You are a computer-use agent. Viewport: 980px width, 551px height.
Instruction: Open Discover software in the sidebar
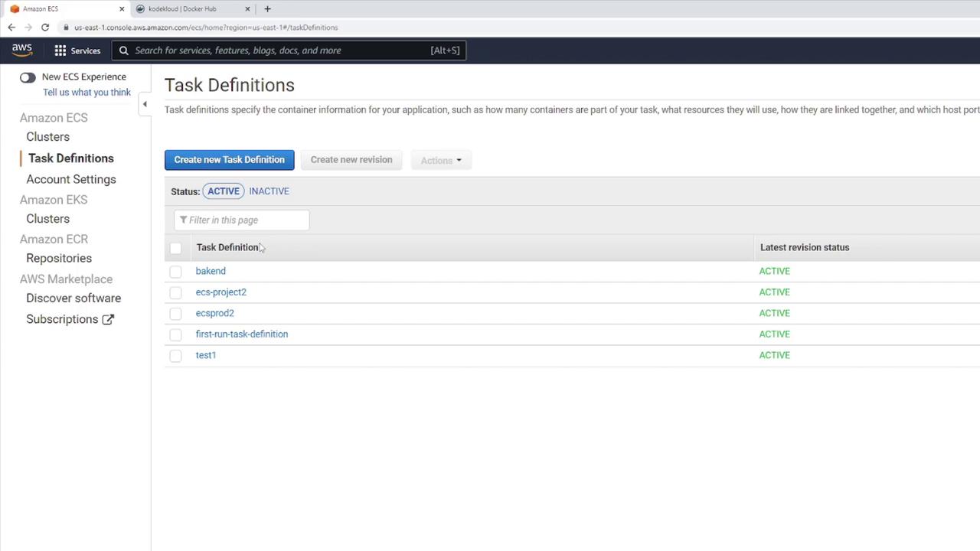[x=73, y=298]
